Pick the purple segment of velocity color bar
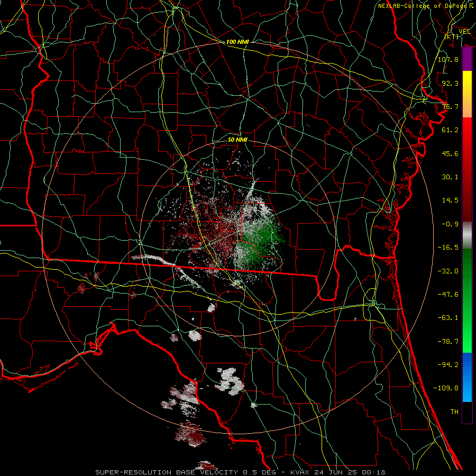The height and width of the screenshot is (476, 476). pos(467,59)
